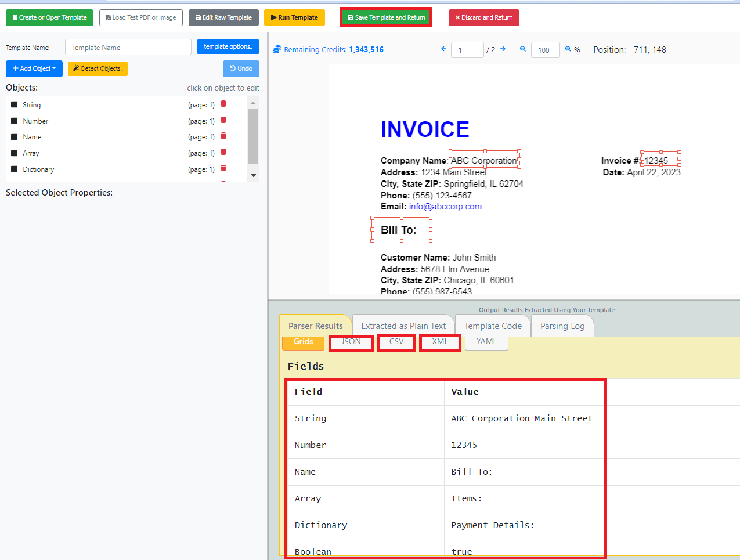The height and width of the screenshot is (560, 740).
Task: Zoom in using the right magnifier icon
Action: pos(568,49)
